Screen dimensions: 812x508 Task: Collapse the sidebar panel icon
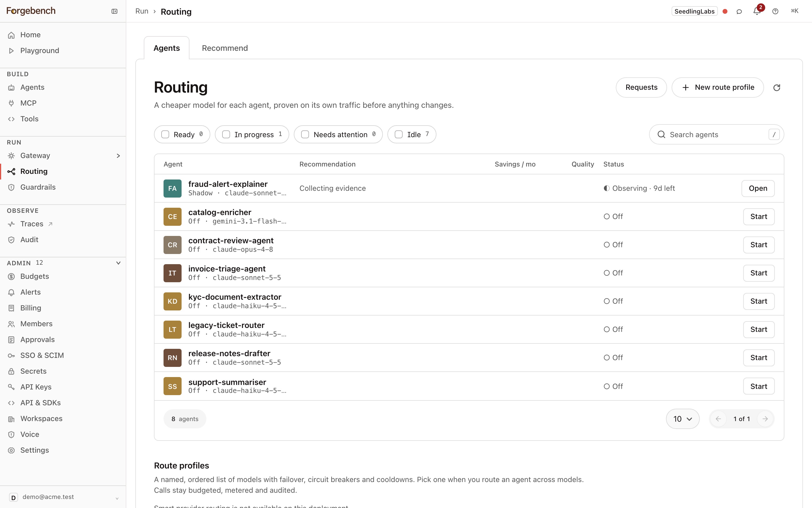[114, 11]
